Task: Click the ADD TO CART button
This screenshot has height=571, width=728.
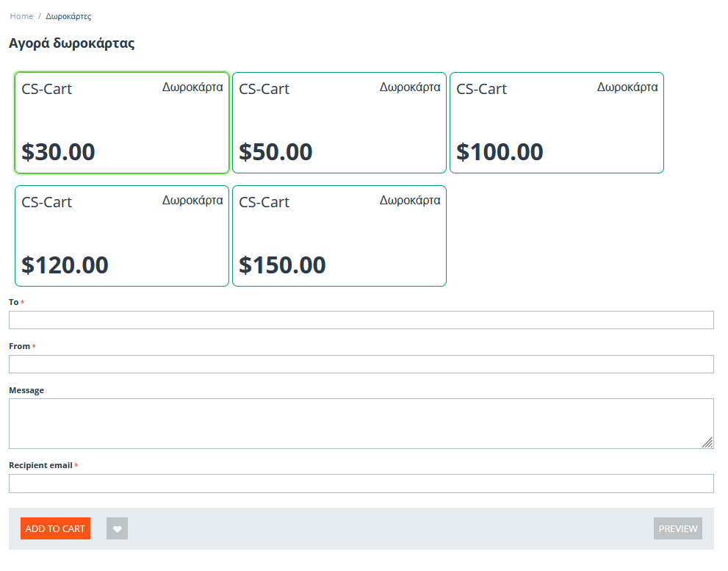Action: click(55, 528)
